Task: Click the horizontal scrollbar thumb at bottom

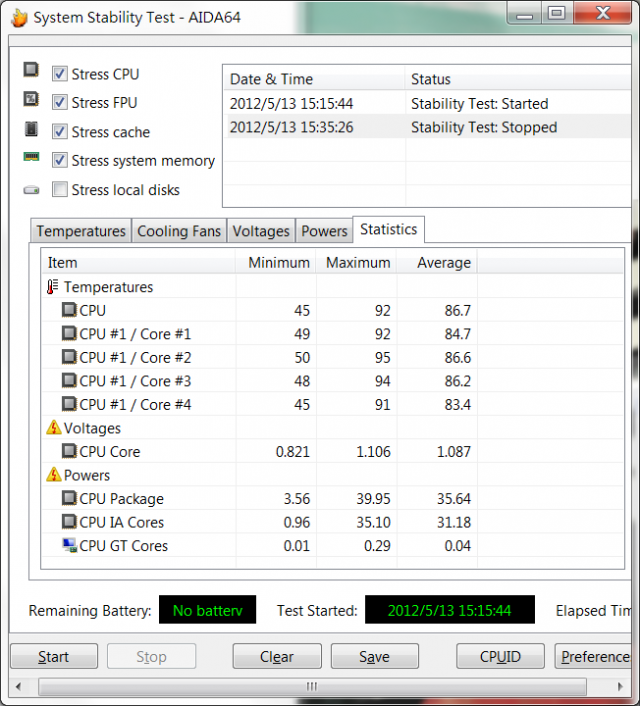Action: pos(312,687)
